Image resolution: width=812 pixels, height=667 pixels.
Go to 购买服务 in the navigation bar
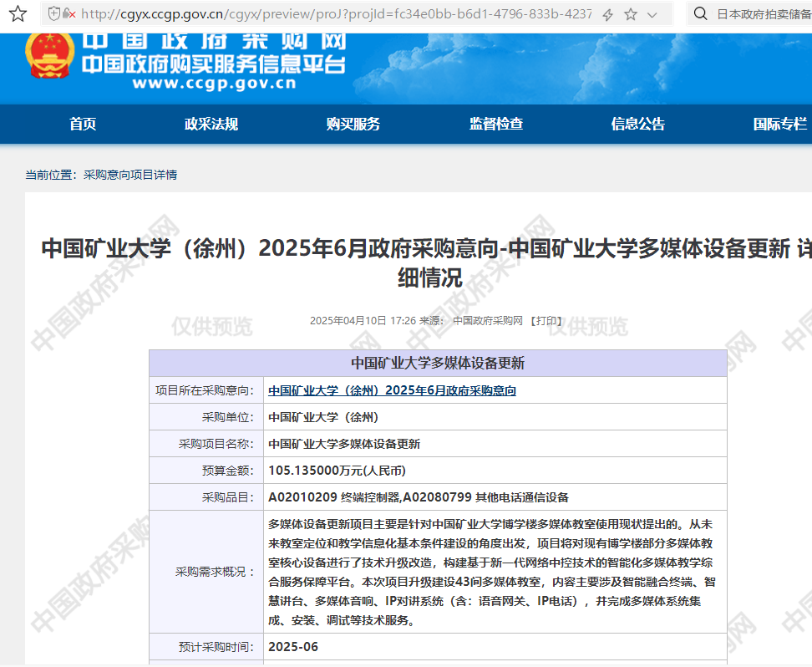(353, 124)
